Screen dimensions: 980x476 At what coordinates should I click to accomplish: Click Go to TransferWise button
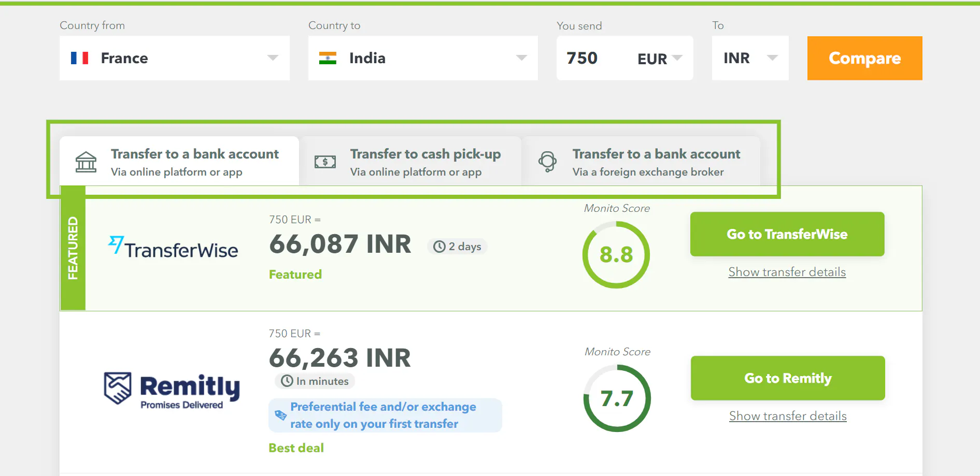[787, 234]
